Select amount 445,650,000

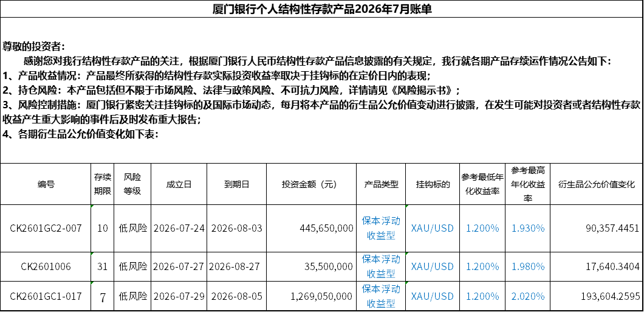327,228
